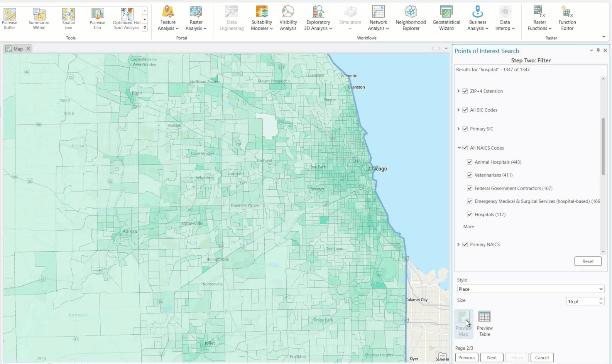Decrease the Size value with down arrow

point(601,303)
